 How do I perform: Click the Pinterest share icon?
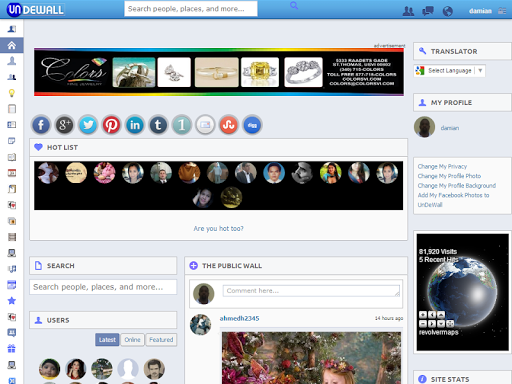tap(111, 125)
